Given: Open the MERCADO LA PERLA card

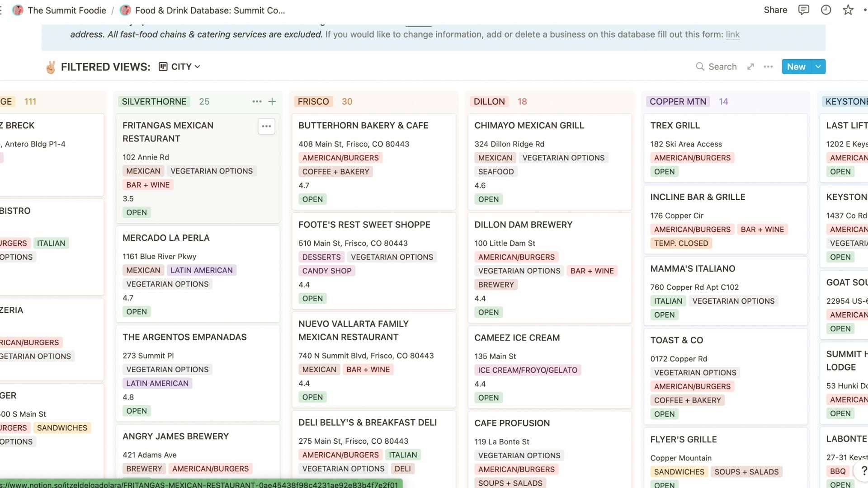Looking at the screenshot, I should [x=198, y=274].
